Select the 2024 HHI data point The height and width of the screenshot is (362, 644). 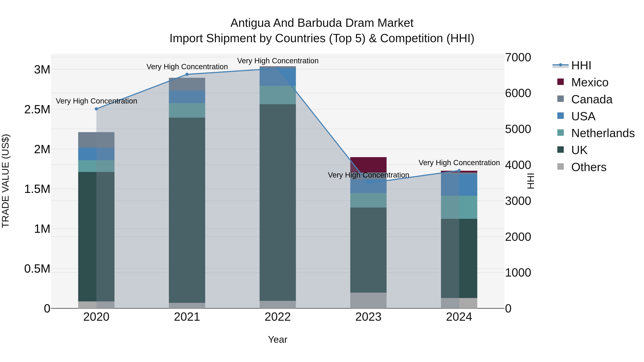[x=459, y=171]
